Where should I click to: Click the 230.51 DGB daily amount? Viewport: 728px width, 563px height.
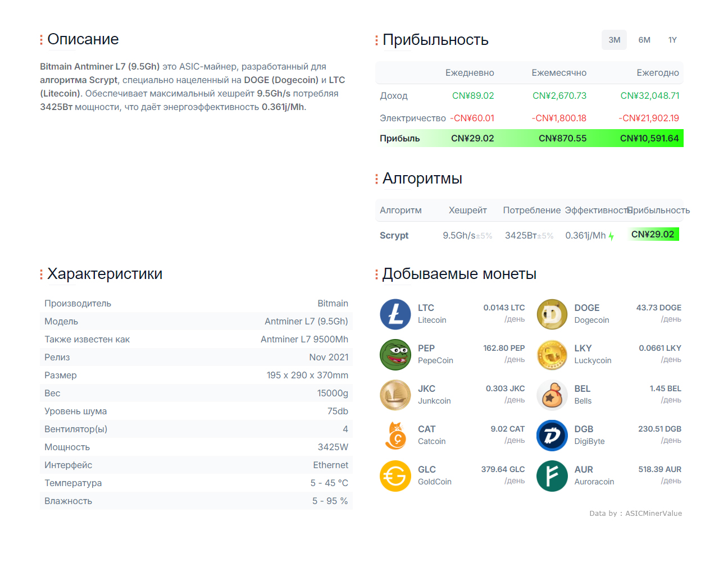pyautogui.click(x=659, y=429)
